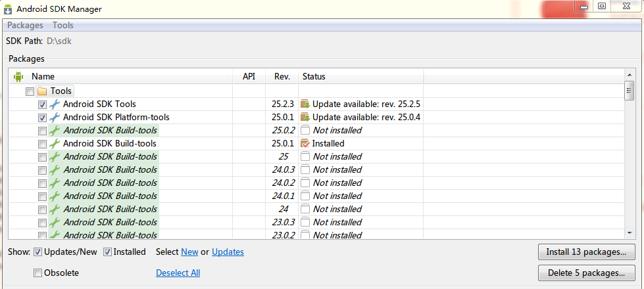Select the Tools tree item label
This screenshot has width=644, height=289.
click(61, 91)
